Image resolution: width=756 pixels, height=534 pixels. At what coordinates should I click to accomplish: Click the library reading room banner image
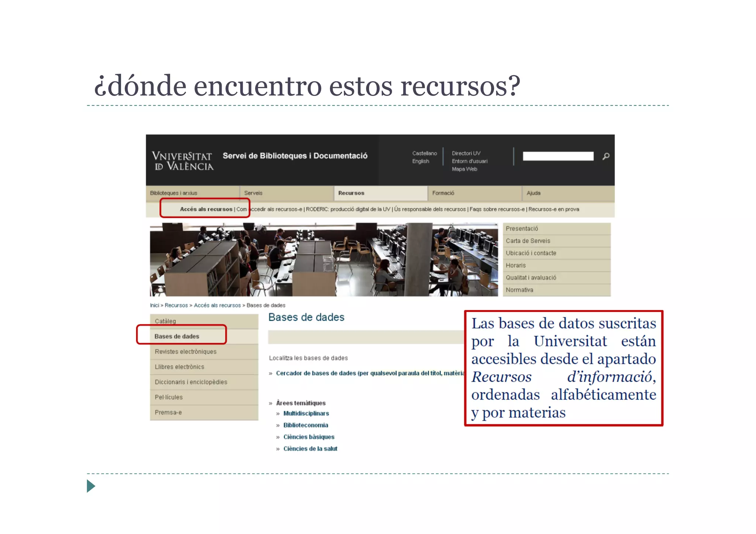[x=324, y=259]
